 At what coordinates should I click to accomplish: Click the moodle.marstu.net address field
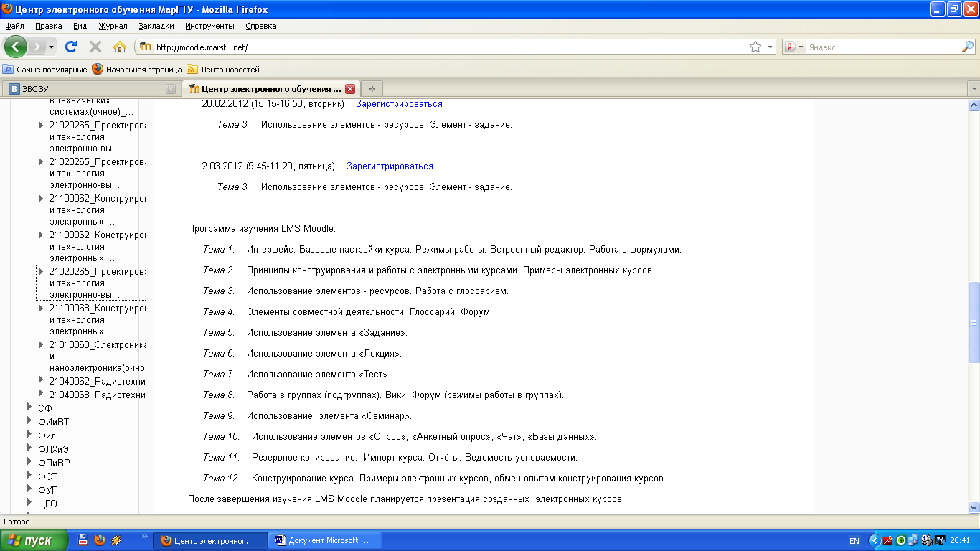pos(451,47)
